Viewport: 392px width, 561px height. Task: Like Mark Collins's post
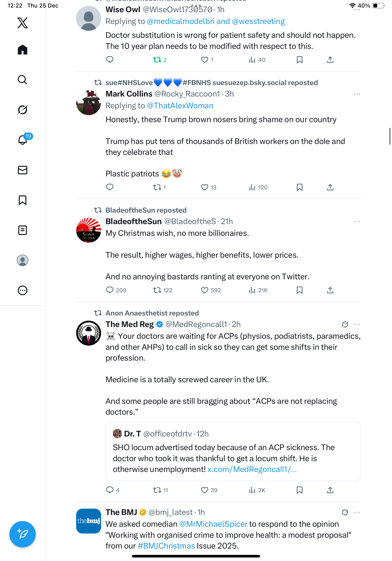click(204, 187)
